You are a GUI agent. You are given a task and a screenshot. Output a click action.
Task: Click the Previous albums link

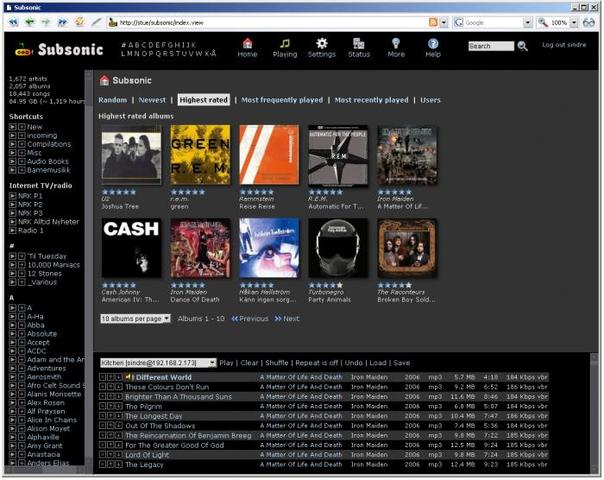pos(250,319)
